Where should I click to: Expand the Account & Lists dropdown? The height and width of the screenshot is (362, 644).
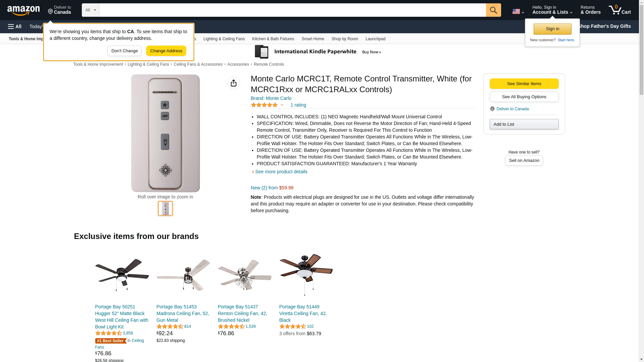point(552,10)
